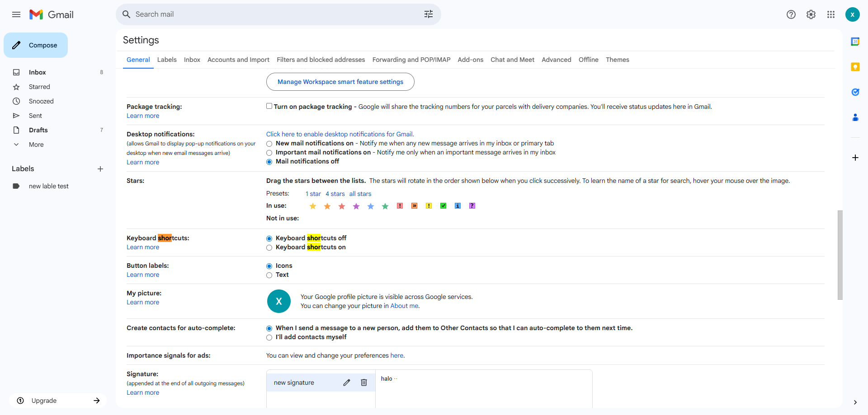Collapse side panel chevron arrow
The height and width of the screenshot is (415, 868).
click(x=855, y=402)
